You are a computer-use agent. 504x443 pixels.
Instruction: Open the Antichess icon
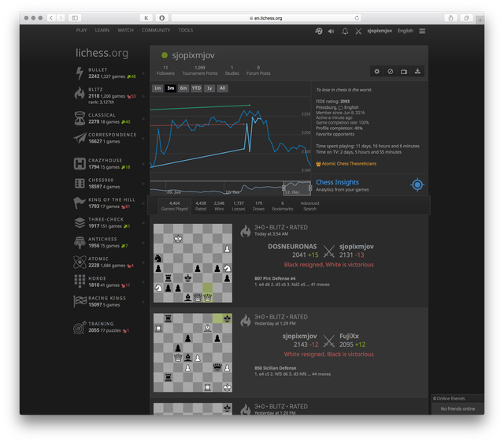pyautogui.click(x=80, y=243)
